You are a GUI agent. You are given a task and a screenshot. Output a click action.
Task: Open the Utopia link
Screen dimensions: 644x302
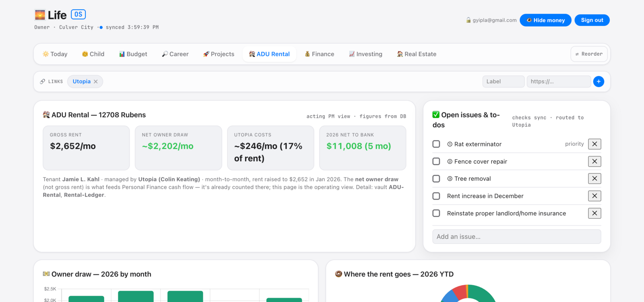pos(82,81)
